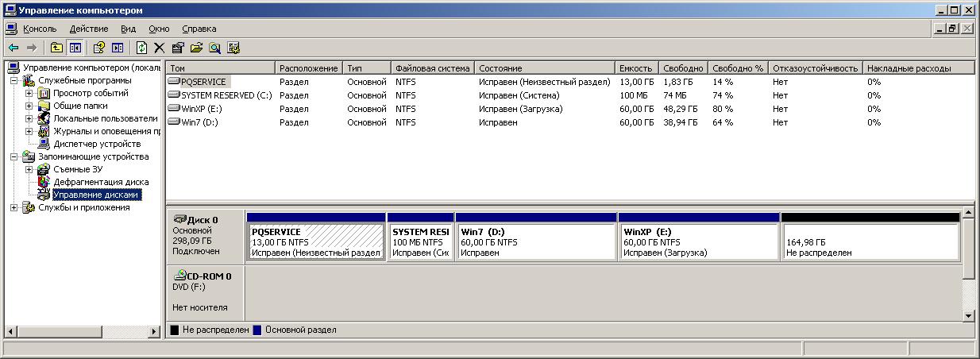Collapse the Запоминающие устройства branch
Viewport: 980px width, 359px height.
click(14, 157)
